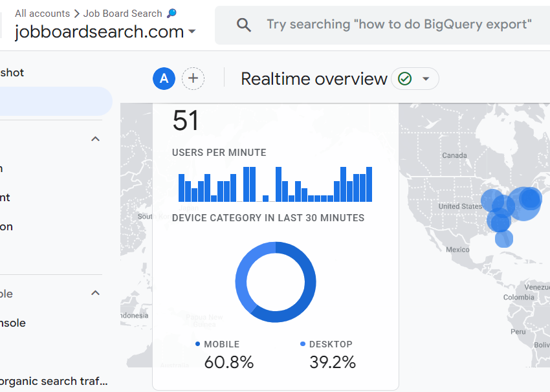
Task: Click the tallest last bar in users chart
Action: click(x=369, y=184)
